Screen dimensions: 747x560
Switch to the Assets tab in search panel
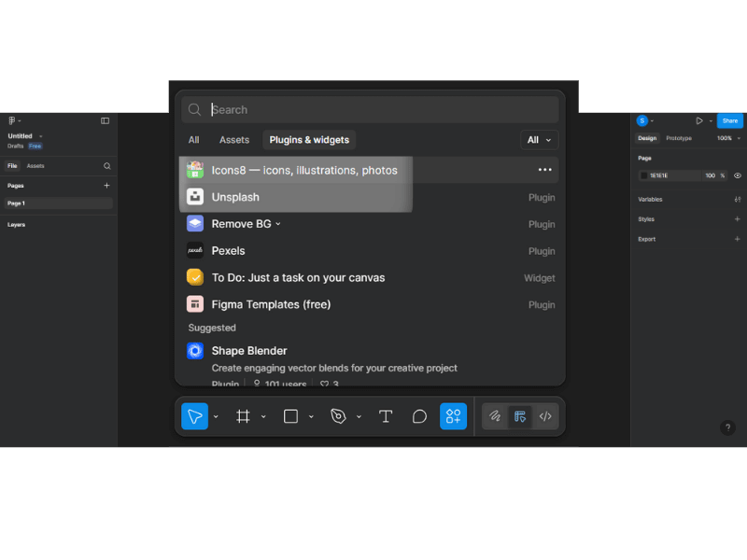tap(234, 140)
